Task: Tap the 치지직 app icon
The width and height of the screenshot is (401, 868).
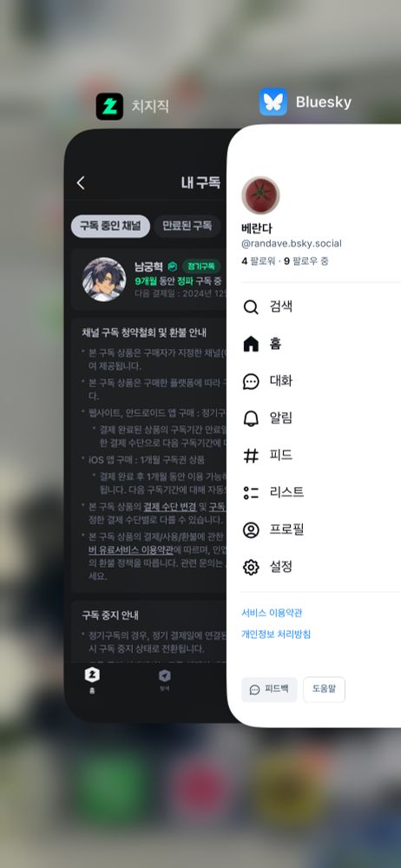Action: (x=109, y=106)
